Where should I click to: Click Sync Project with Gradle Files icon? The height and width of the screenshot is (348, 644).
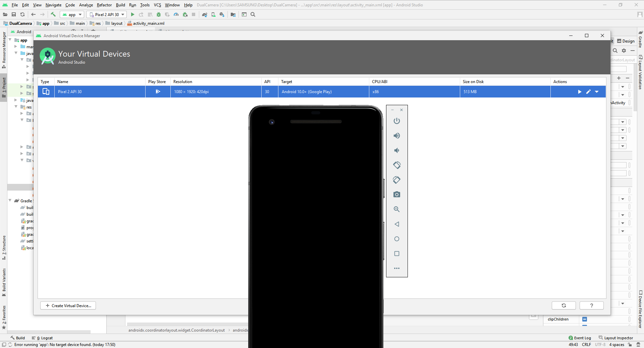[x=205, y=14]
